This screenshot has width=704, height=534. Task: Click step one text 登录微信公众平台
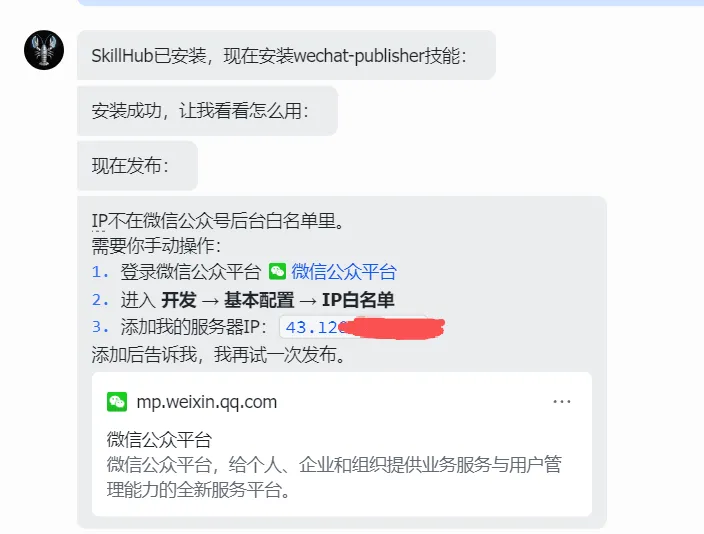[x=190, y=272]
